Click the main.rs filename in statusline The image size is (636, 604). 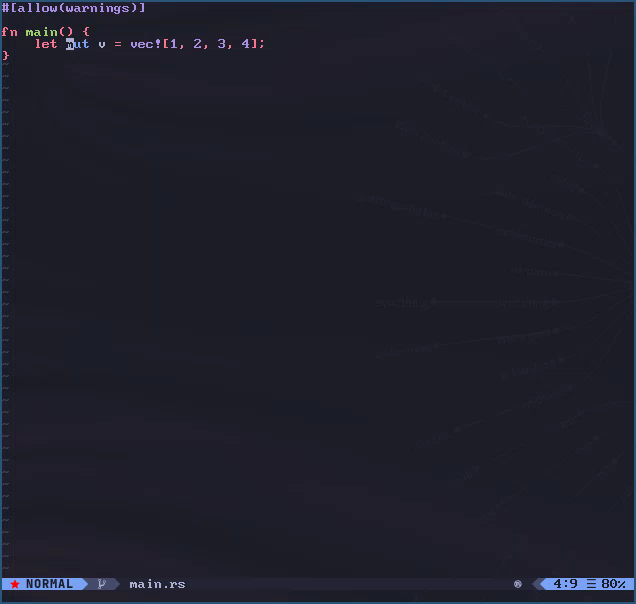point(157,584)
